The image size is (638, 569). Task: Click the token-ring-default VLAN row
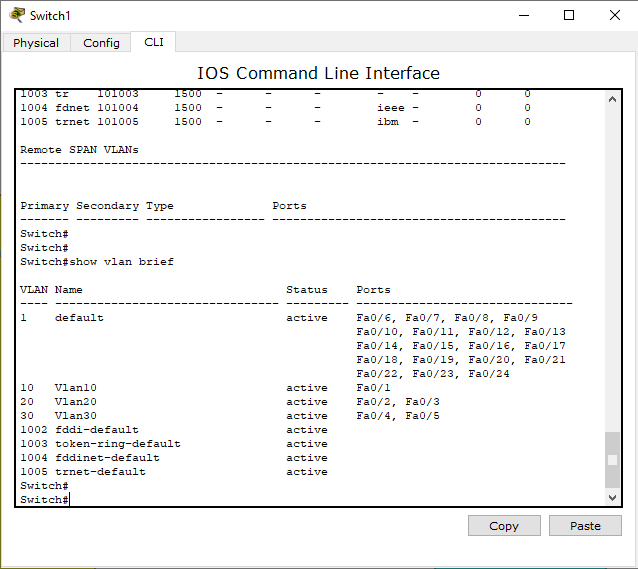tap(174, 444)
